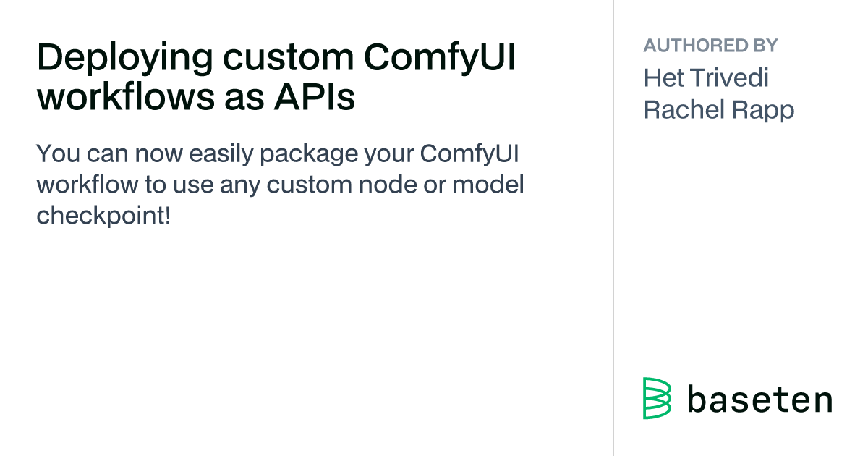Click the word workflow in the description
Image resolution: width=868 pixels, height=456 pixels.
click(87, 185)
